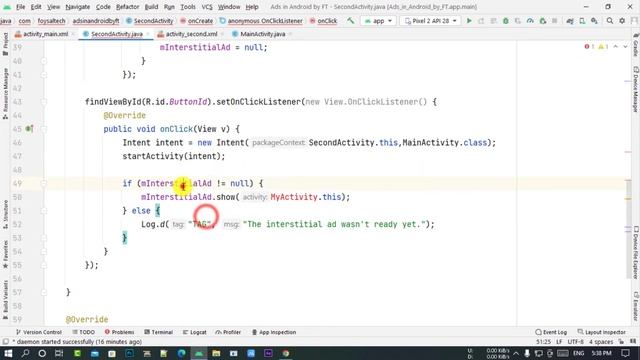640x360 pixels.
Task: Open Windows taskbar search icon
Action: pos(25,353)
